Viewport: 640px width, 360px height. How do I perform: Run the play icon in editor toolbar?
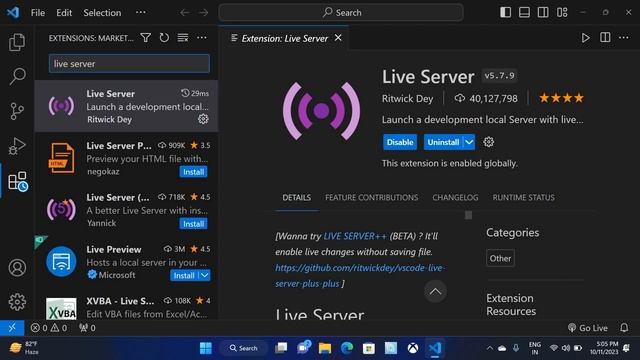[585, 38]
